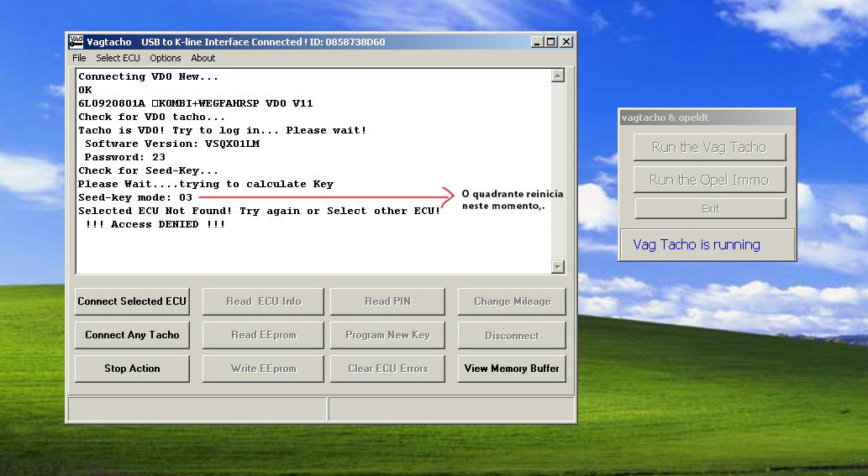
Task: Click Connect Any Tacho button
Action: [x=132, y=335]
